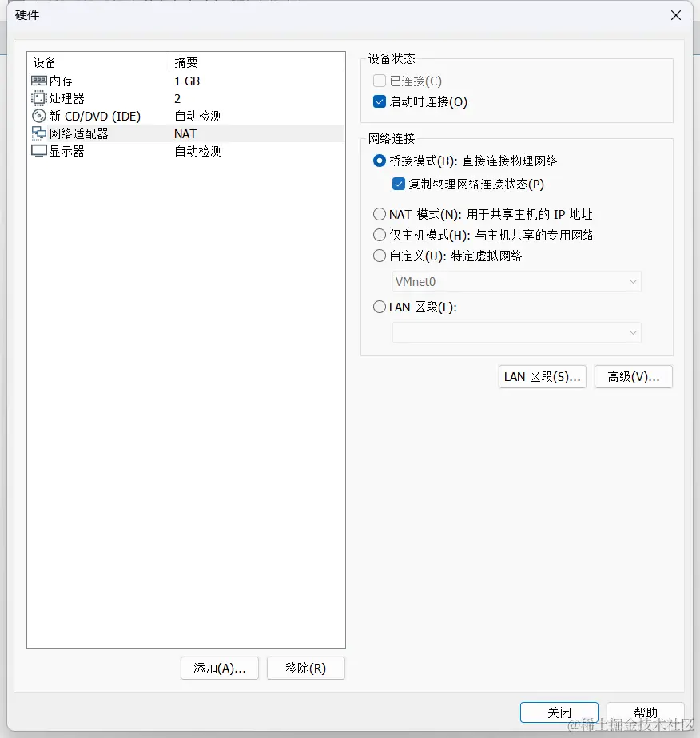This screenshot has width=700, height=738.
Task: Click the memory (内存) device icon
Action: click(38, 81)
